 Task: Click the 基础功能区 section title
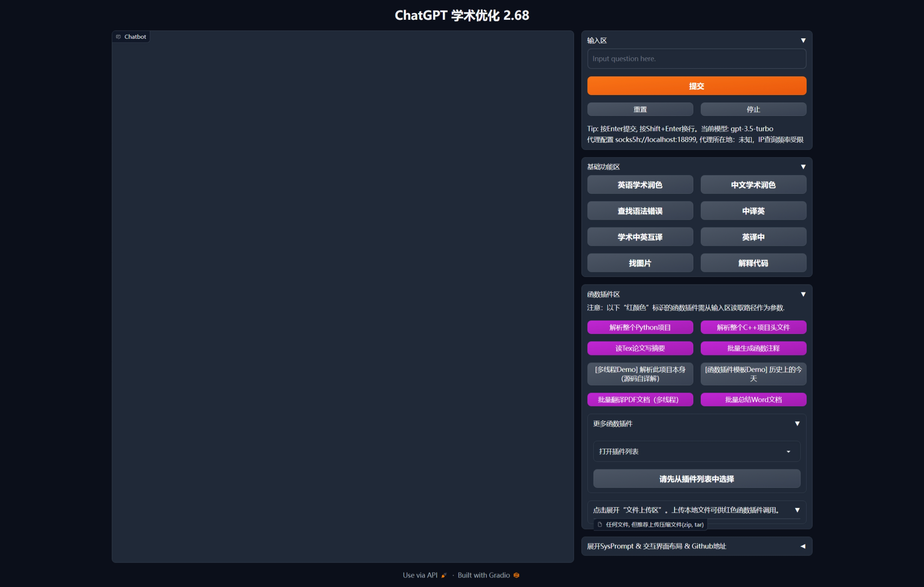tap(603, 167)
